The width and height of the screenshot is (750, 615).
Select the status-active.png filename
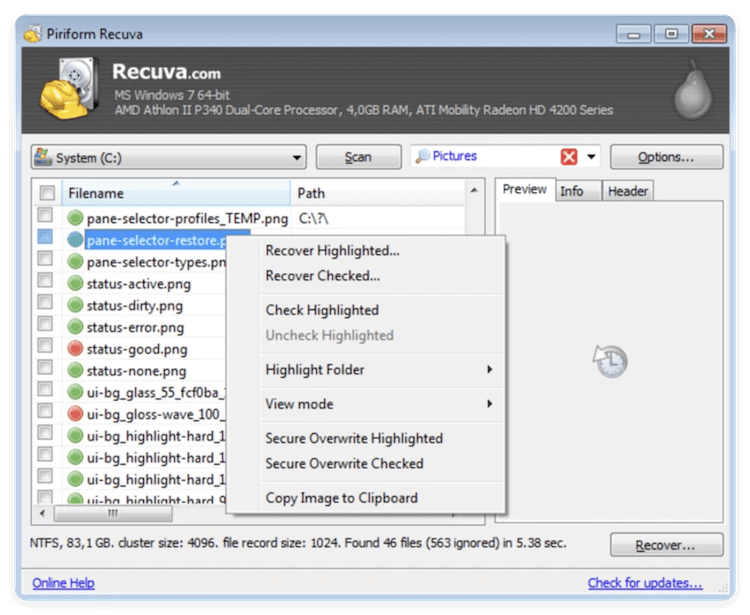point(139,284)
